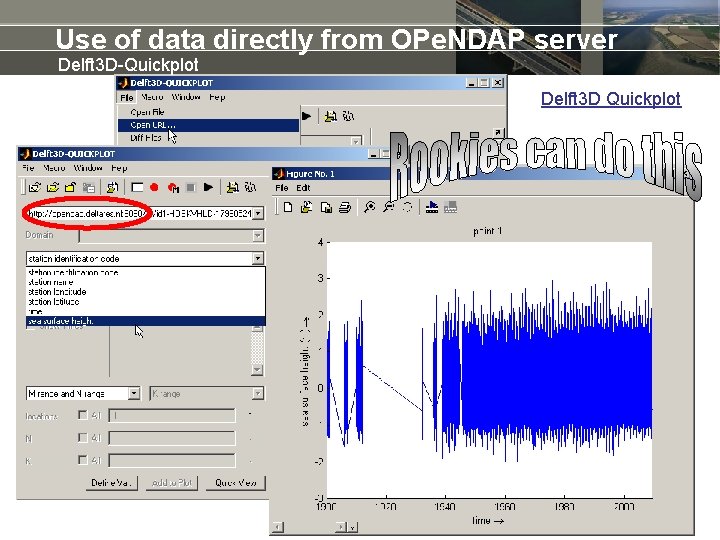720x540 pixels.
Task: Click the last toolbar icon in the back Quickplot window
Action: [x=348, y=117]
